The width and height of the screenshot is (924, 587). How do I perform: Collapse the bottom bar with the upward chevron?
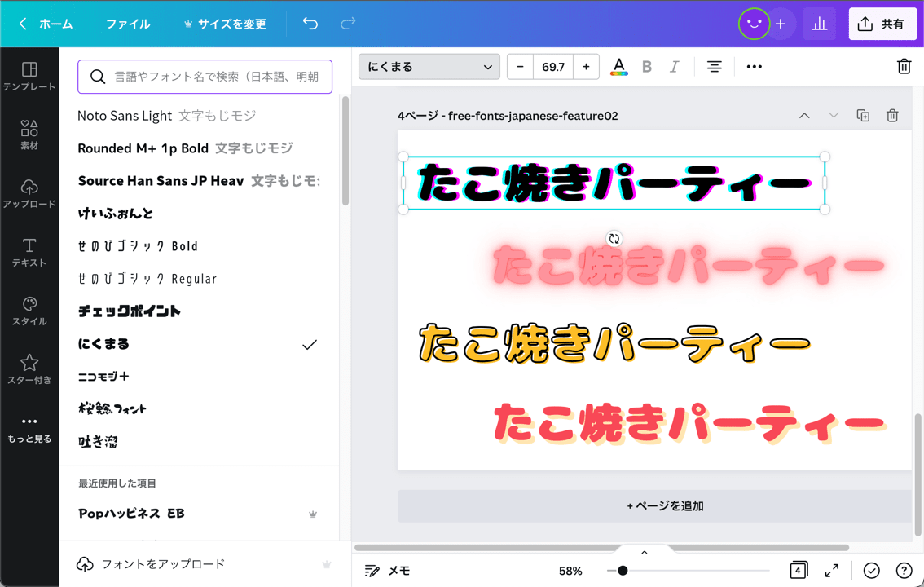click(x=644, y=551)
